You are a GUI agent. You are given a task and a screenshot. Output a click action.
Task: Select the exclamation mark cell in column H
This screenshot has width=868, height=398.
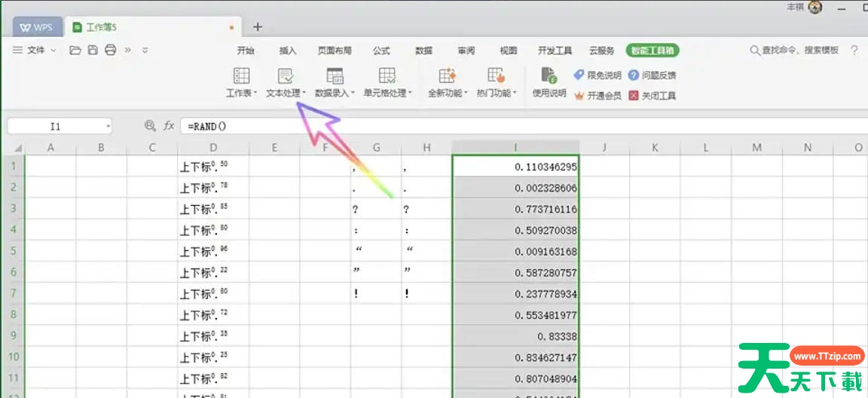pos(426,293)
